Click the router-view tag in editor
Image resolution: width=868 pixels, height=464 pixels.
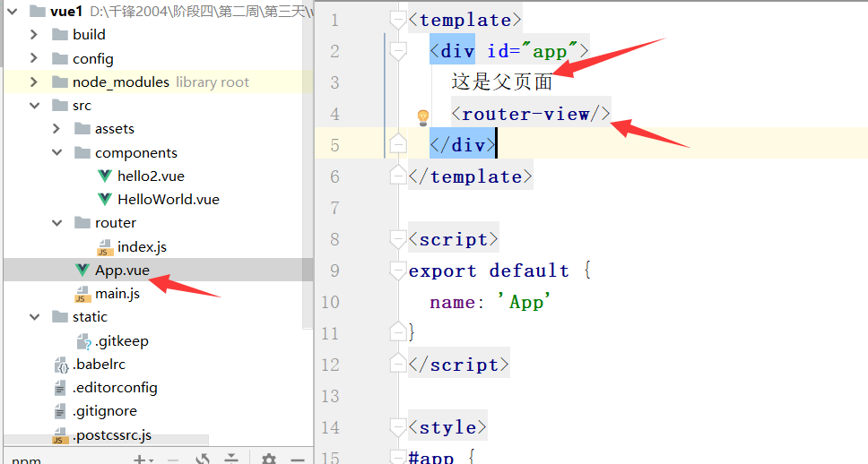(x=531, y=114)
